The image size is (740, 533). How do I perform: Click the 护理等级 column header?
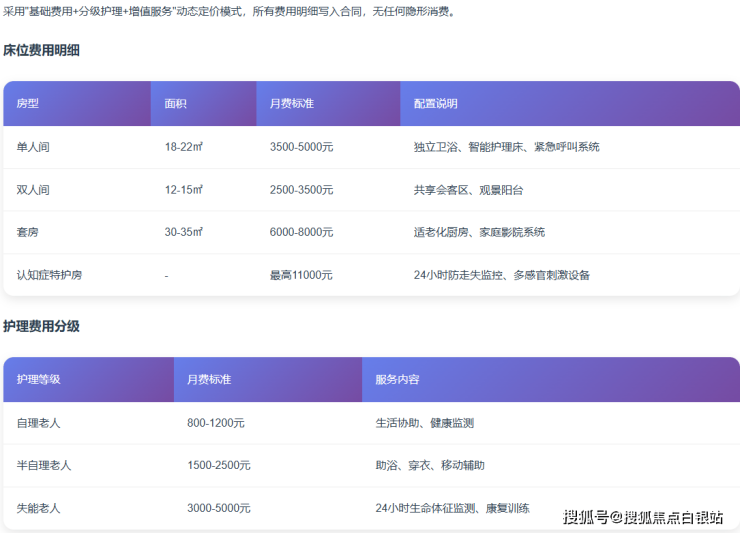click(39, 380)
